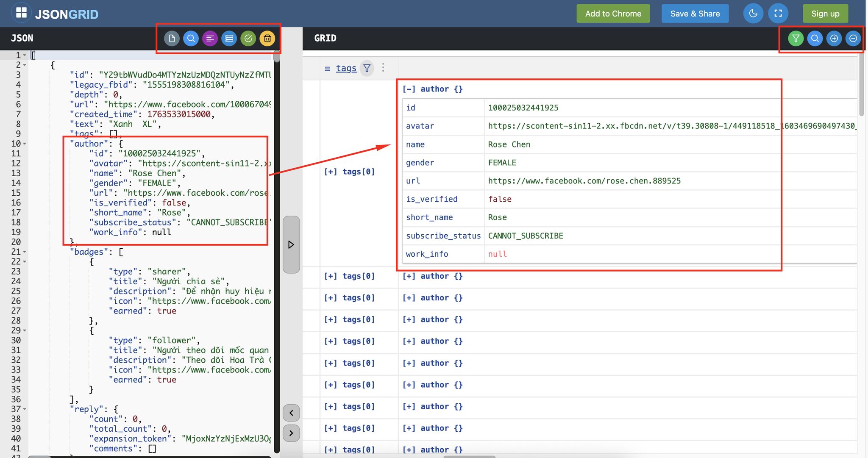Viewport: 868px width, 458px height.
Task: Click the collapse all minus icon in GRID
Action: click(853, 39)
